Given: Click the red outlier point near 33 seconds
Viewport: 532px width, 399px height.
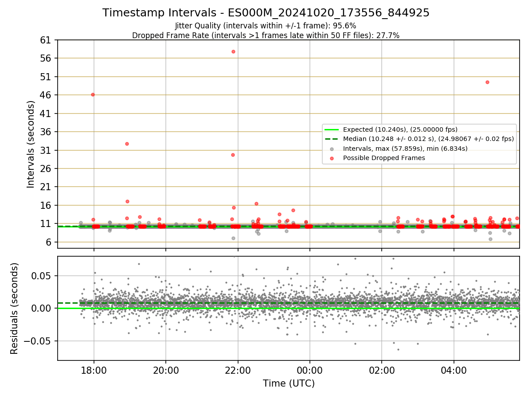Looking at the screenshot, I should tap(127, 144).
